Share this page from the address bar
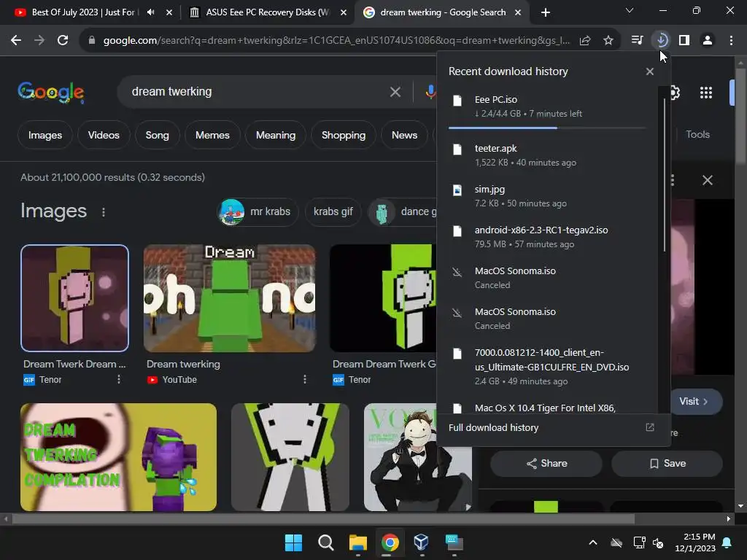 (x=585, y=41)
